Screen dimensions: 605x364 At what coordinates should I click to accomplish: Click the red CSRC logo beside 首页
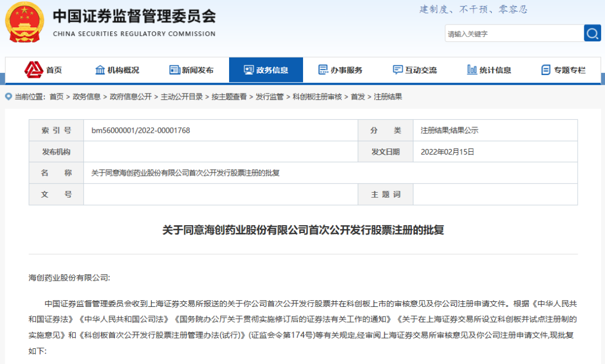34,70
